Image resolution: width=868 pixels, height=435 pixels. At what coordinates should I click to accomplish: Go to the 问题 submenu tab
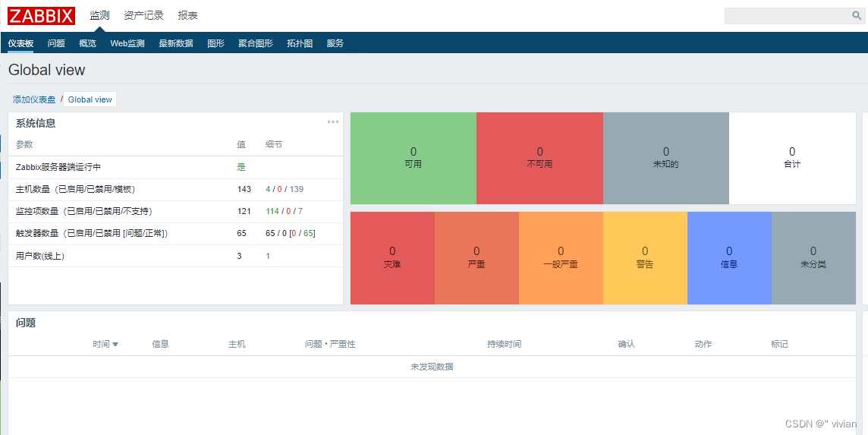[56, 43]
